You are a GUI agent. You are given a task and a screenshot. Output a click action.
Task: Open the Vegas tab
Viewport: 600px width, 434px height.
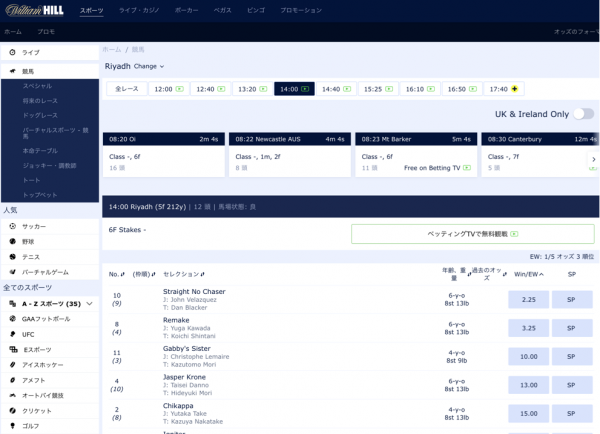tap(222, 10)
